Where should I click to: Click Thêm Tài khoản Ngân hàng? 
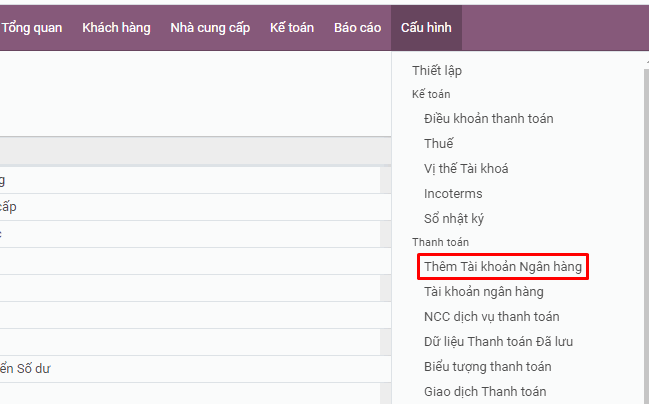tap(502, 267)
